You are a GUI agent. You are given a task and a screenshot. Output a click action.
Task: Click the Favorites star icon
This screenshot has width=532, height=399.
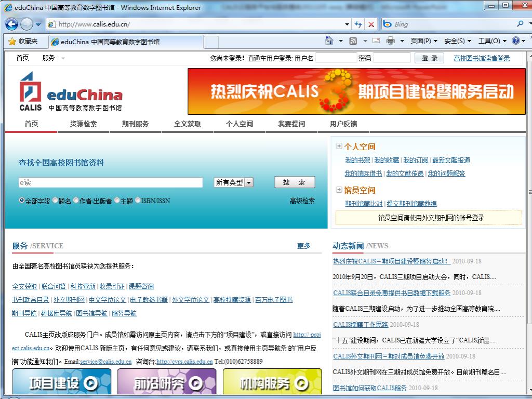coord(12,42)
